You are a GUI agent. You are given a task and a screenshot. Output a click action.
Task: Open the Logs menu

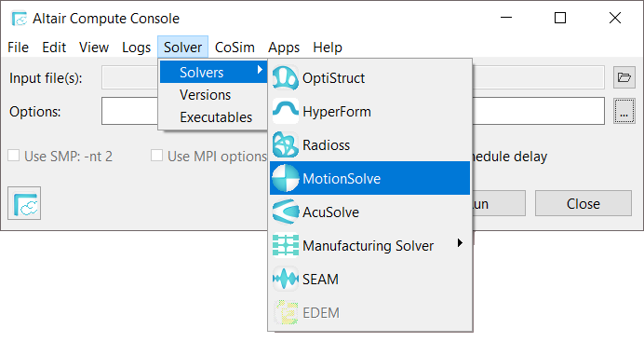pos(136,48)
